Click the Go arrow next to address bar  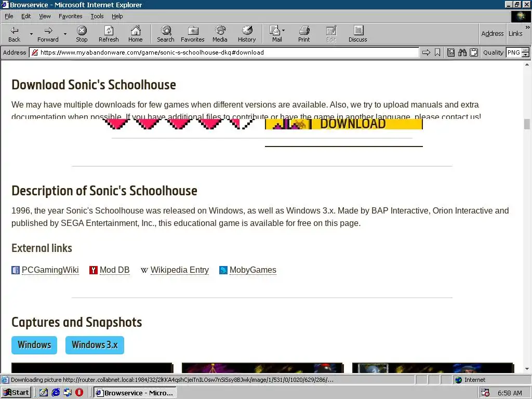click(426, 52)
